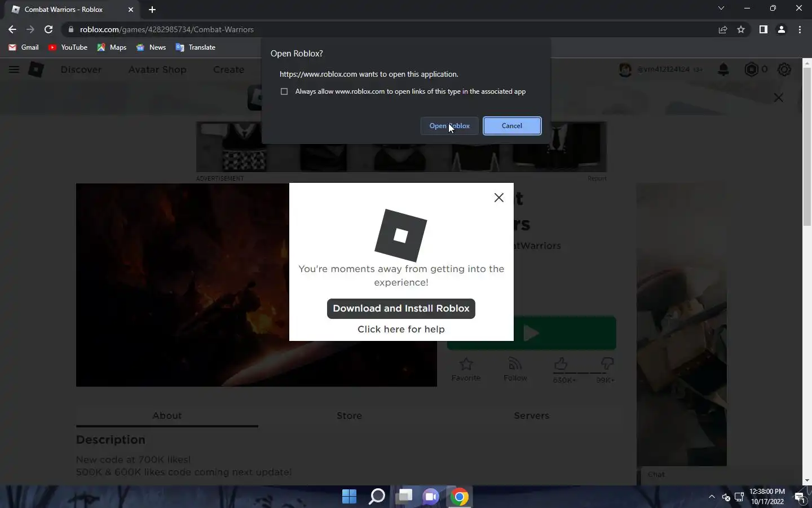Image resolution: width=812 pixels, height=508 pixels.
Task: Open Chrome side panel icon
Action: (763, 29)
